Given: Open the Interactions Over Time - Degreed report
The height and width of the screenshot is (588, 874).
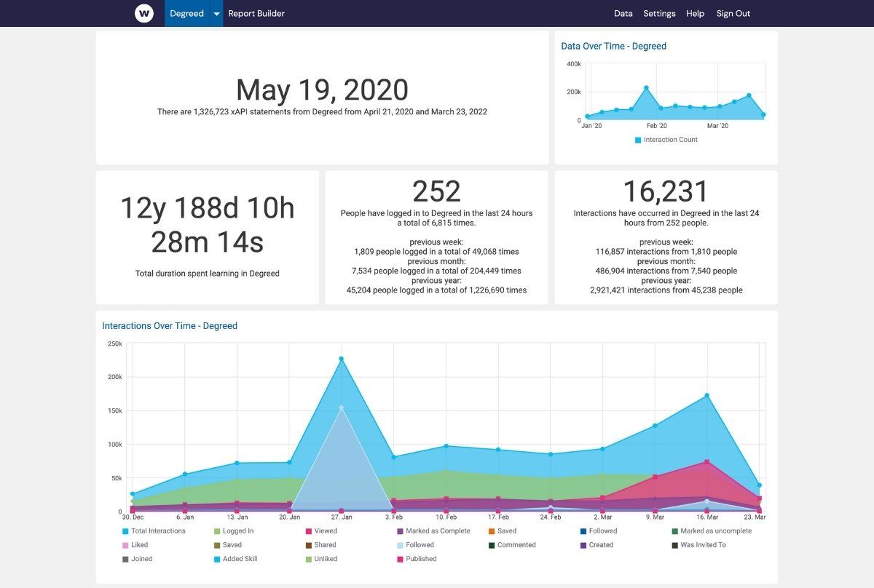Looking at the screenshot, I should [169, 325].
